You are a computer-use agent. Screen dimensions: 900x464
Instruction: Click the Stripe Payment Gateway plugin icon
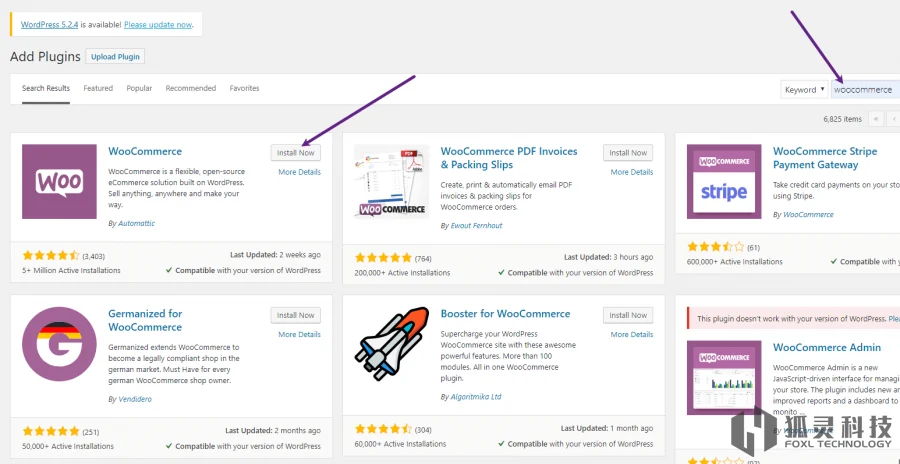pos(724,181)
